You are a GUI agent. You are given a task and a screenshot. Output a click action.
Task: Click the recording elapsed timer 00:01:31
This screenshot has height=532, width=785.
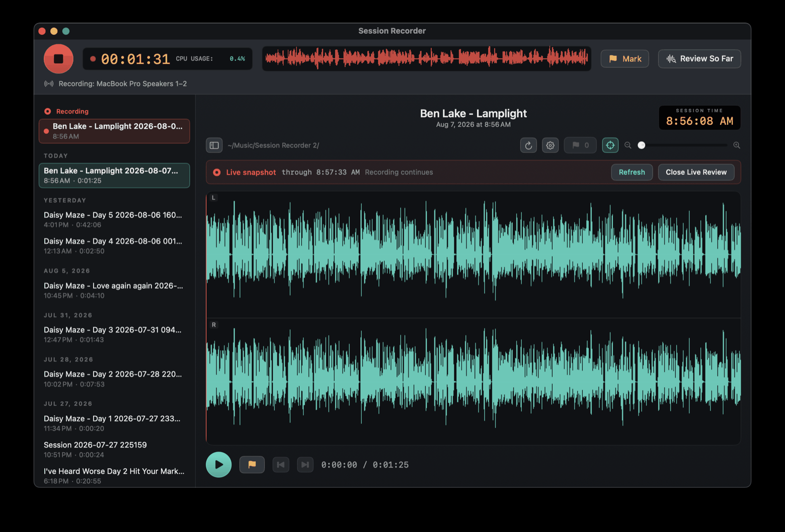point(135,59)
